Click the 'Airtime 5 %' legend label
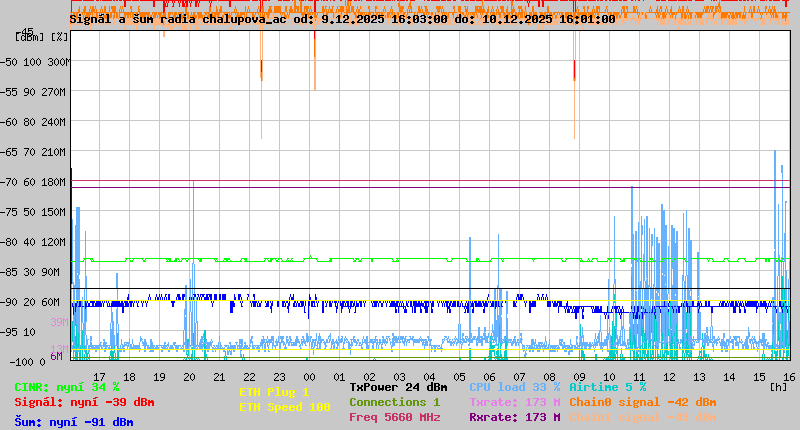 point(608,387)
